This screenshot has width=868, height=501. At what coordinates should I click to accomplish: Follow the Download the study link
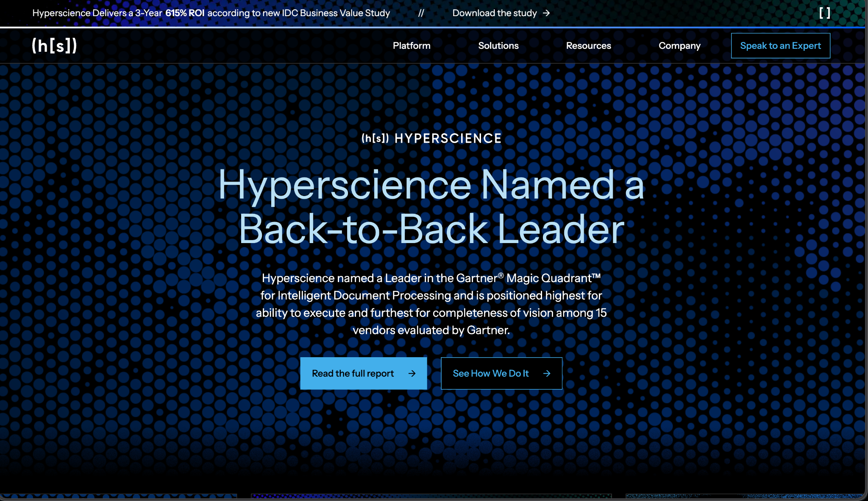[501, 13]
